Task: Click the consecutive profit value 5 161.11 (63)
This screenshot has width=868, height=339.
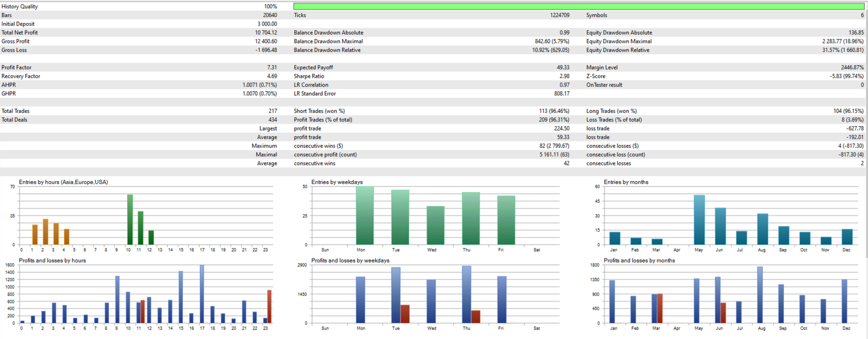Action: tap(554, 155)
